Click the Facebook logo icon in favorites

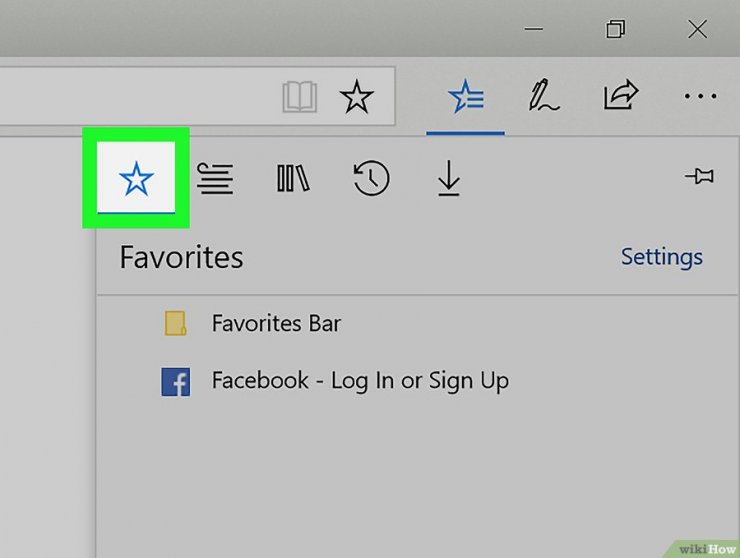(x=176, y=382)
